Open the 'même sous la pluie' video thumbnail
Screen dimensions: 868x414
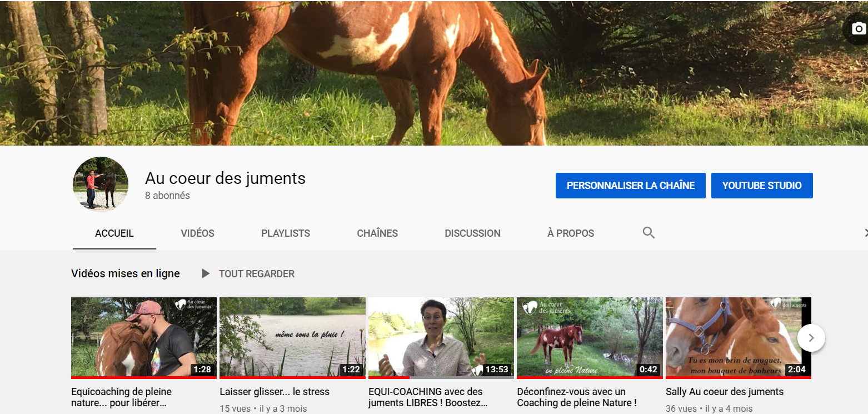coord(292,337)
